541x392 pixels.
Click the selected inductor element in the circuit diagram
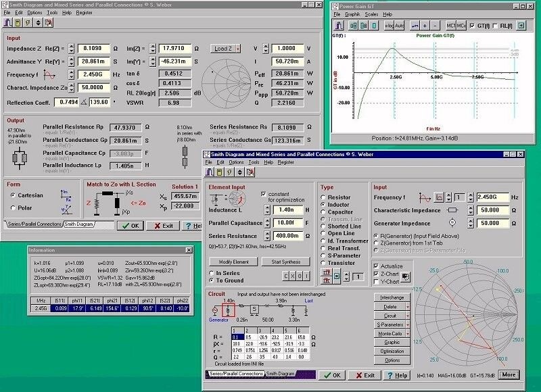click(228, 311)
